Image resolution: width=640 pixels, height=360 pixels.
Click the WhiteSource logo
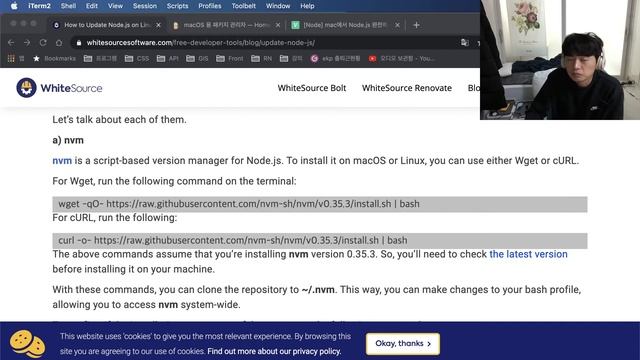pyautogui.click(x=59, y=88)
